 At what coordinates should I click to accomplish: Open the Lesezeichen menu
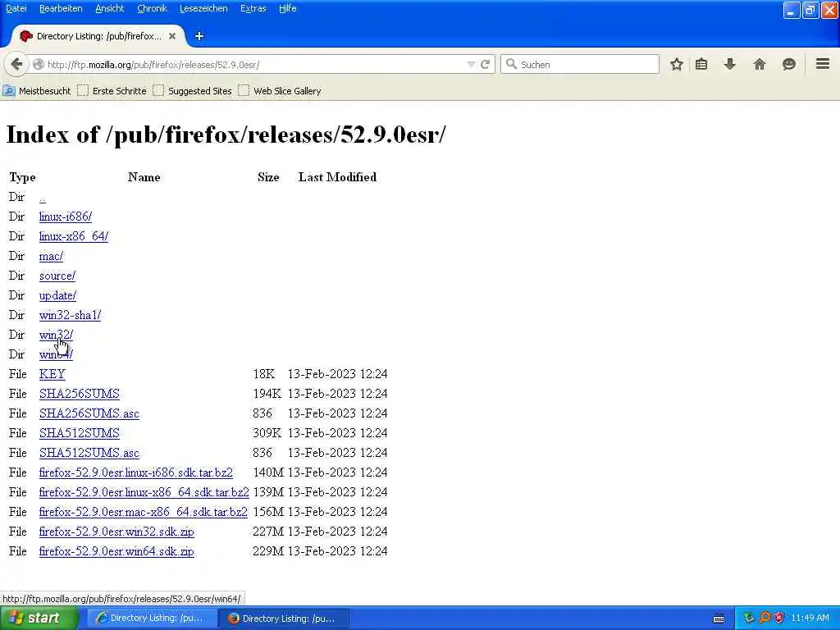(x=203, y=8)
